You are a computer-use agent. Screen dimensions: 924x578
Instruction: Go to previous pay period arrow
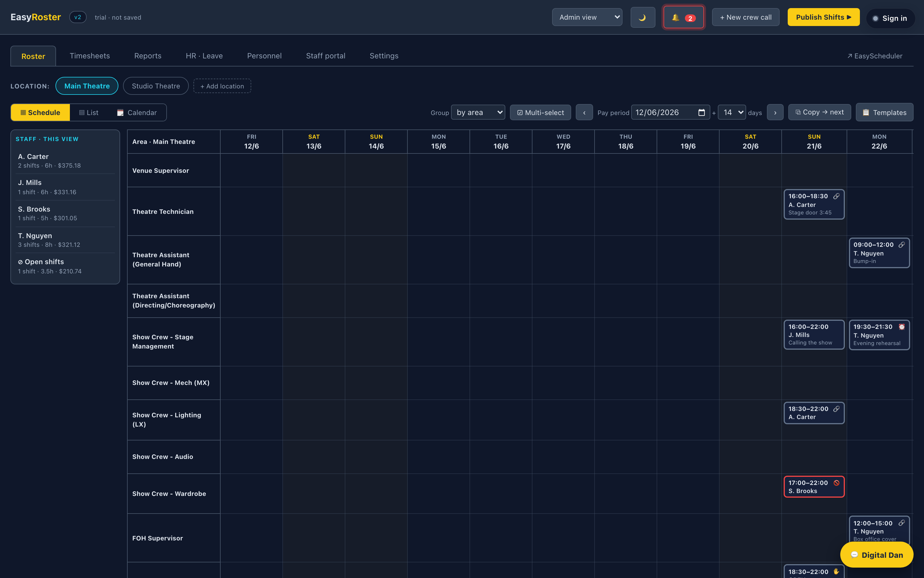pos(584,112)
